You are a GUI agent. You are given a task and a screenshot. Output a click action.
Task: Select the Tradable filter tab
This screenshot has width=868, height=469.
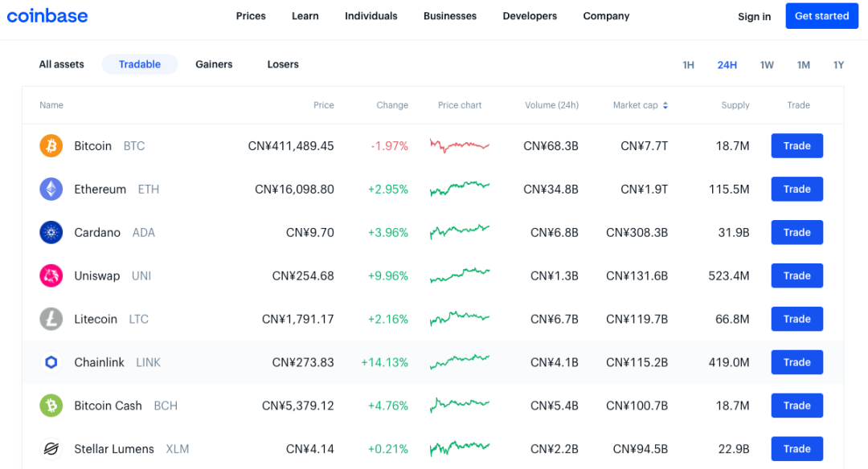tap(140, 64)
